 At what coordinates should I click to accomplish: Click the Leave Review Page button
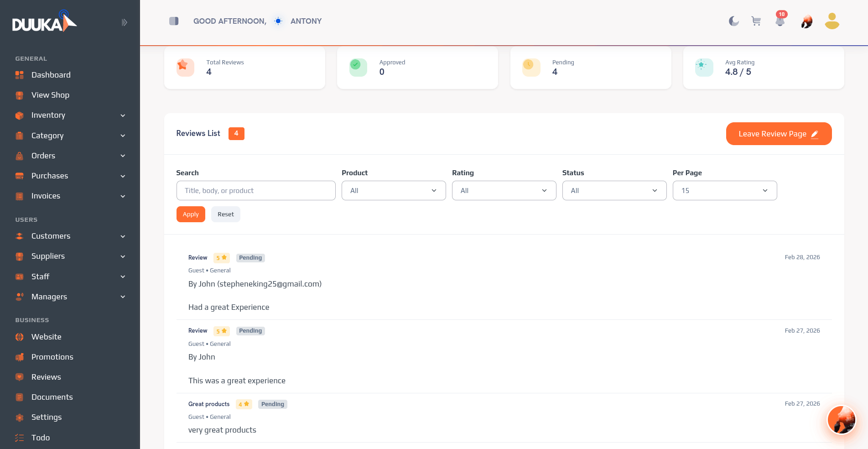tap(779, 134)
